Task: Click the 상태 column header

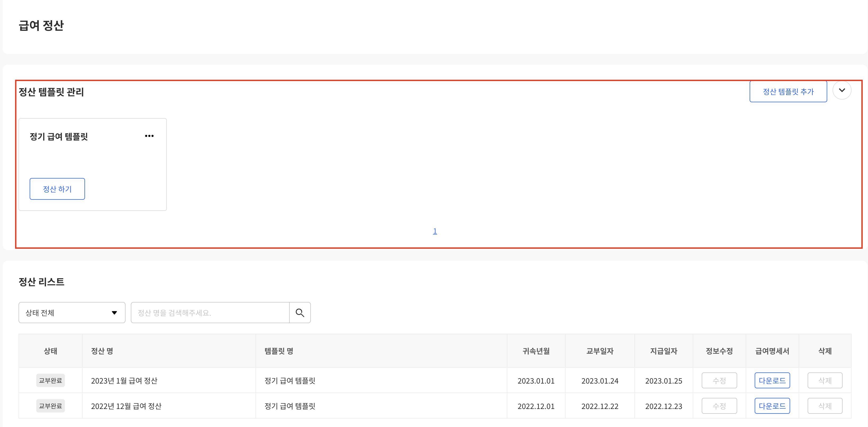Action: pyautogui.click(x=51, y=351)
